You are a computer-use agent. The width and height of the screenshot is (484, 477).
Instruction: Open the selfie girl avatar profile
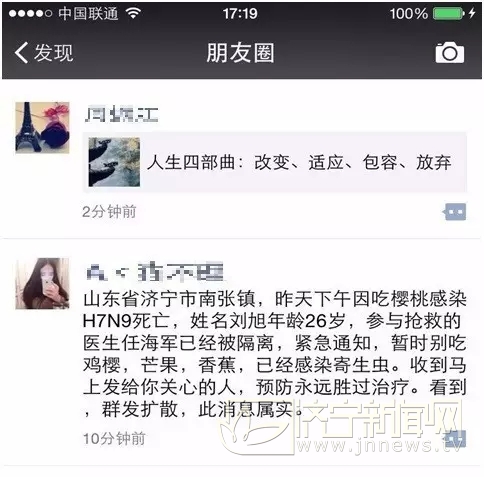point(42,283)
